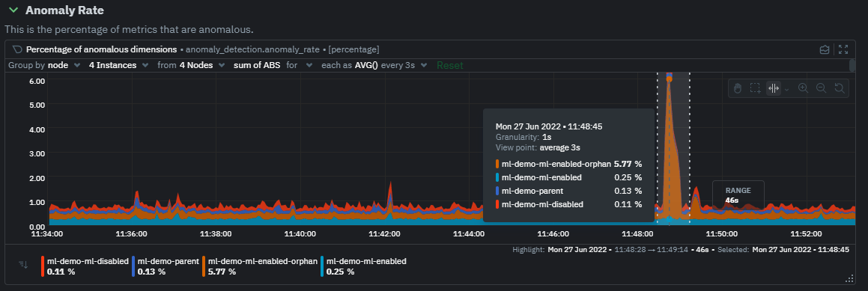
Task: Click the anomaly_detection.anomaly_rate context label
Action: (x=252, y=49)
